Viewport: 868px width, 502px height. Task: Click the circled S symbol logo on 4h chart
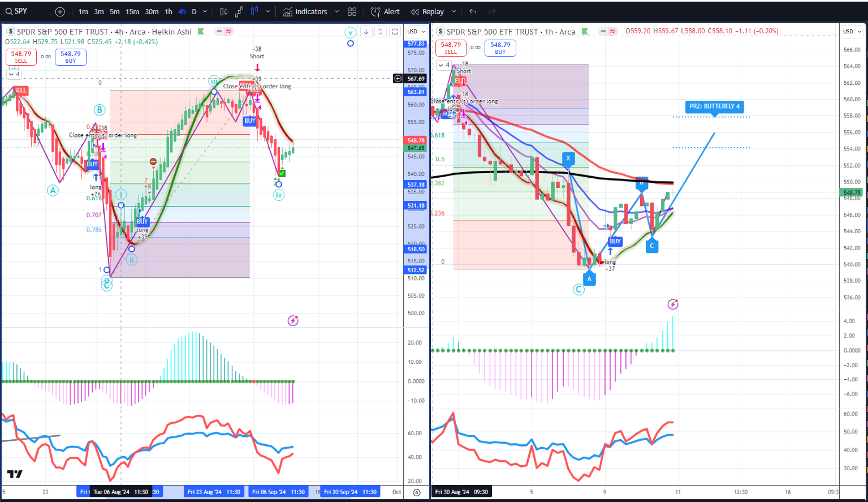(x=11, y=32)
